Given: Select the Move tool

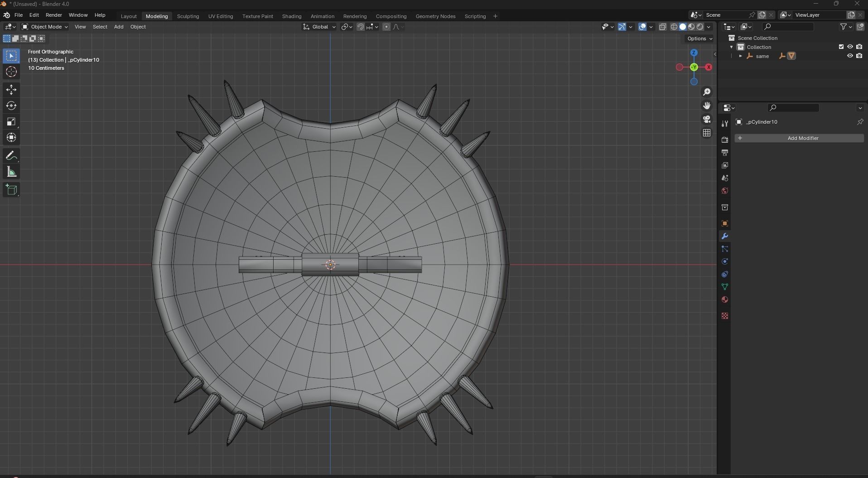Looking at the screenshot, I should click(x=11, y=90).
